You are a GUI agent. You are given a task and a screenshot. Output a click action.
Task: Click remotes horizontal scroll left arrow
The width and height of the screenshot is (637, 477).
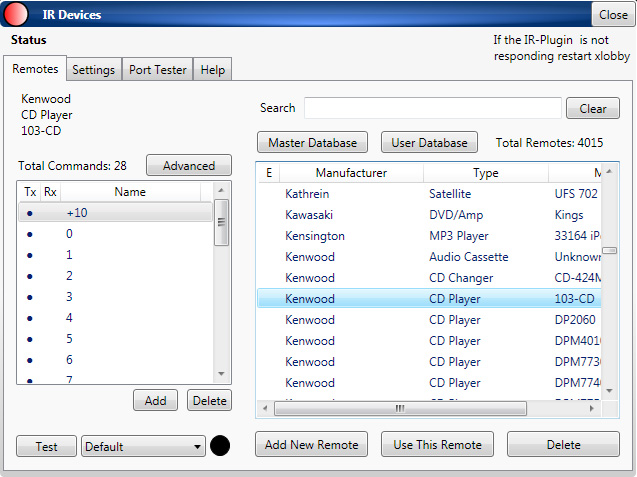[265, 408]
